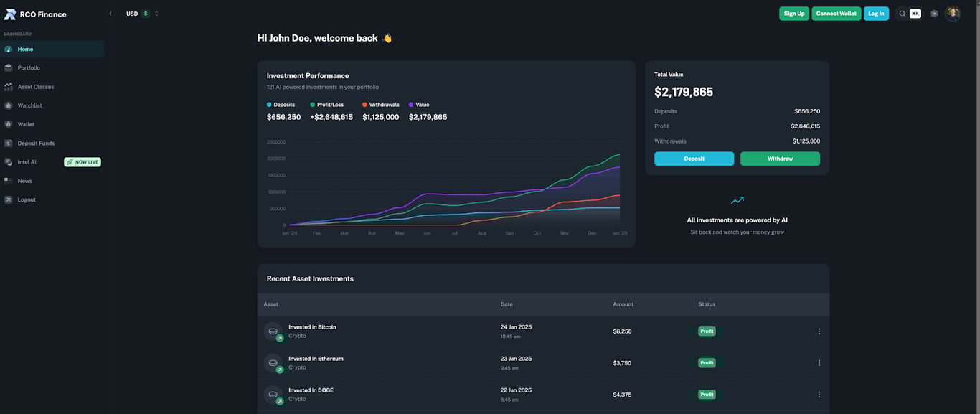The height and width of the screenshot is (414, 980).
Task: Click the Bitcoin investment asset icon
Action: pyautogui.click(x=273, y=331)
